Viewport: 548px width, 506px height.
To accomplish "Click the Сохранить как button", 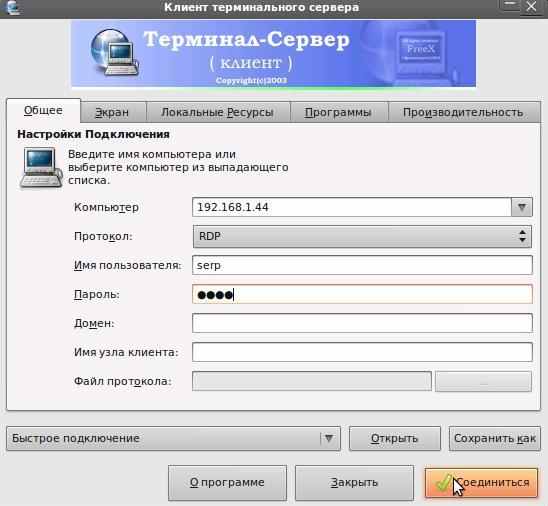I will [495, 438].
